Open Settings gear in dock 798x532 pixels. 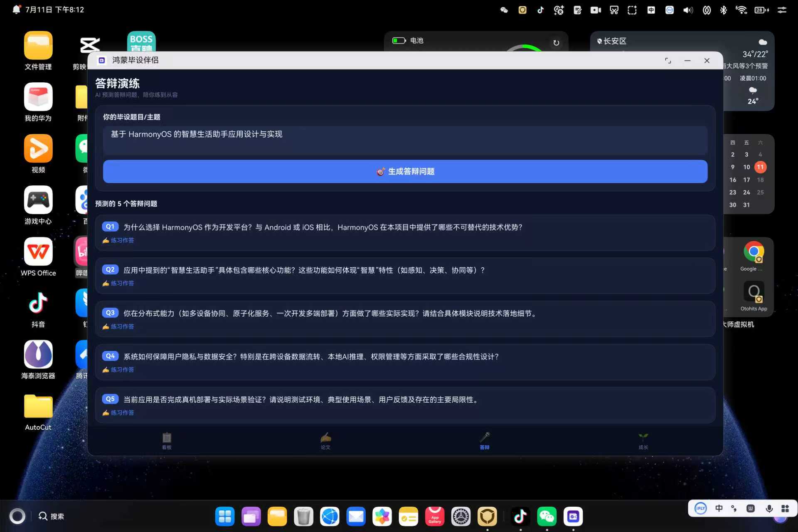coord(461,517)
